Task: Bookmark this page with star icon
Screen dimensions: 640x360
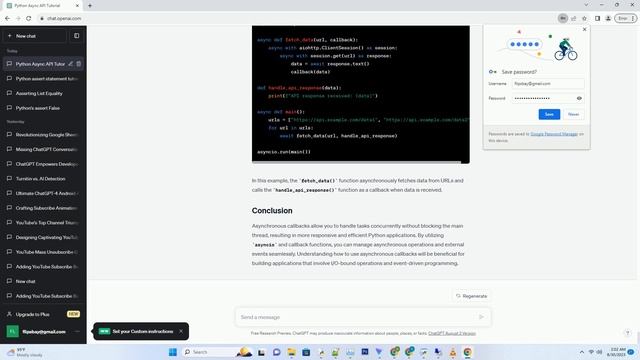Action: [x=584, y=18]
